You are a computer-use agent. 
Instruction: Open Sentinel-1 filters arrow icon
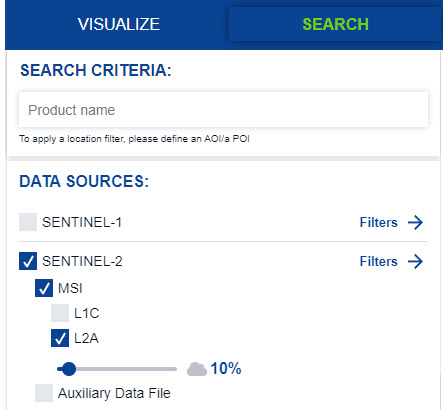pos(415,222)
